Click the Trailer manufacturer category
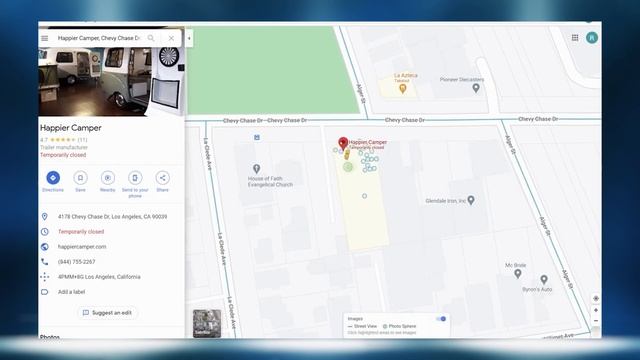Screen dimensions: 640x360 click(64, 147)
